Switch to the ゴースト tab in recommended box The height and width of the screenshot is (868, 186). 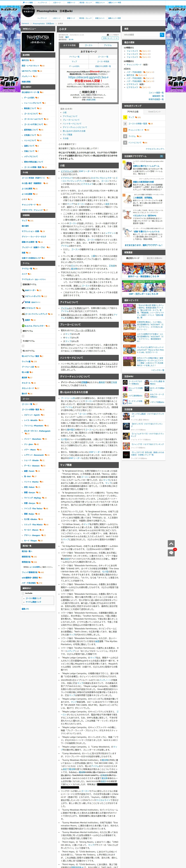point(89,45)
